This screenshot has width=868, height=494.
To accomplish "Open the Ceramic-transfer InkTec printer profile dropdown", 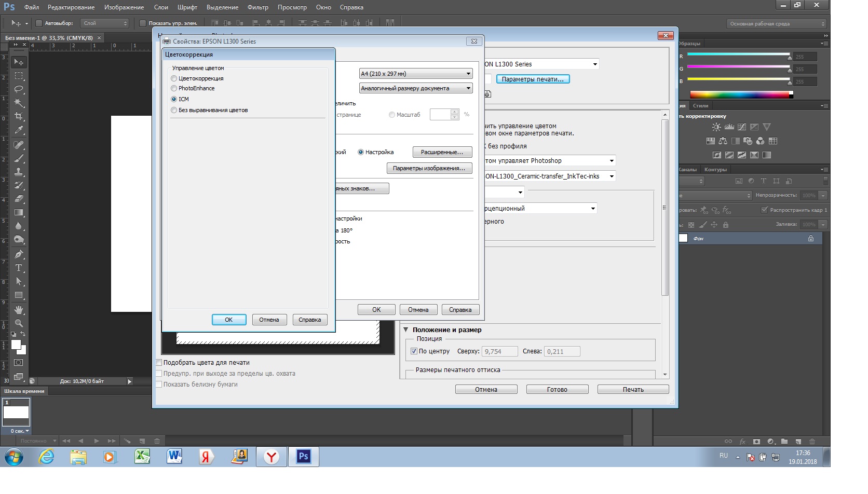I will [x=549, y=176].
